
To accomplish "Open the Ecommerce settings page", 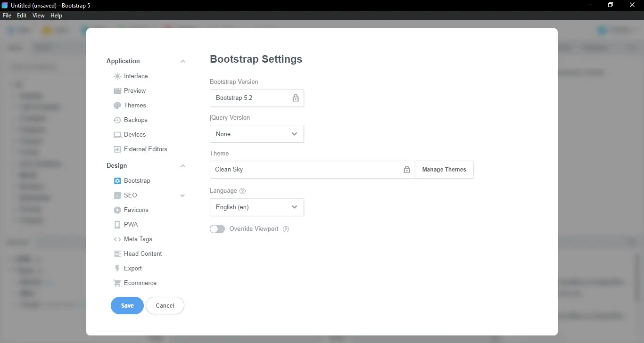I will point(140,283).
